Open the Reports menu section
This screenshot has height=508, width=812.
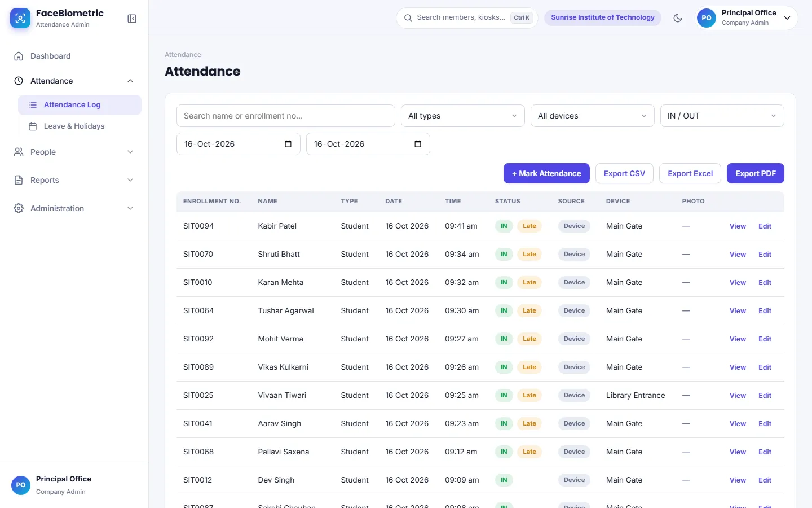click(x=74, y=180)
